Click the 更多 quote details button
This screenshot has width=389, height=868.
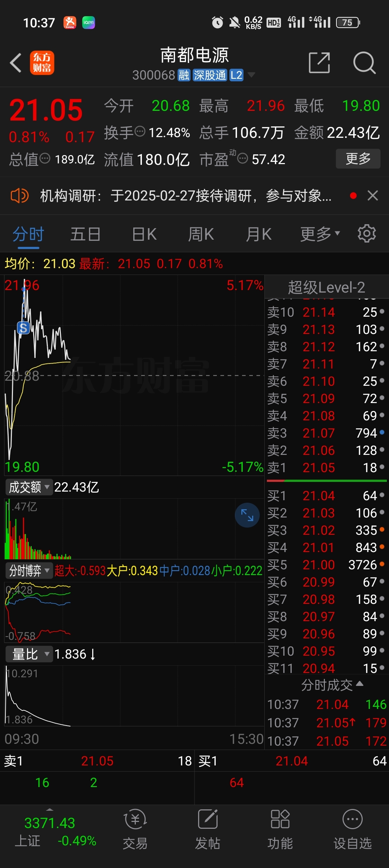pos(358,159)
